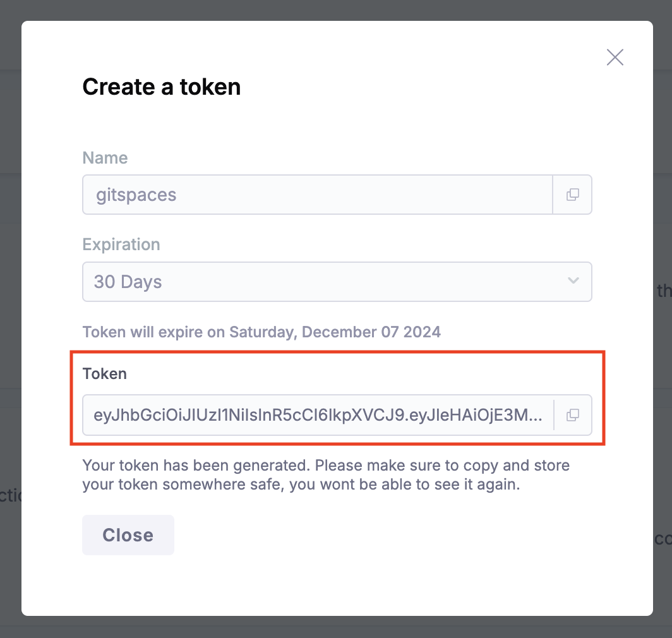Copy the generated token value
Image resolution: width=672 pixels, height=638 pixels.
tap(572, 415)
